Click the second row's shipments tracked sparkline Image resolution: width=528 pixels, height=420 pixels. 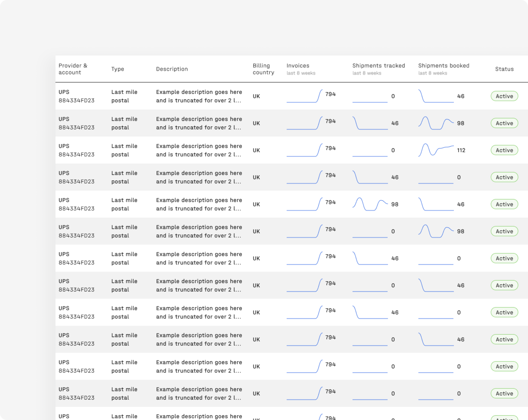click(x=370, y=123)
